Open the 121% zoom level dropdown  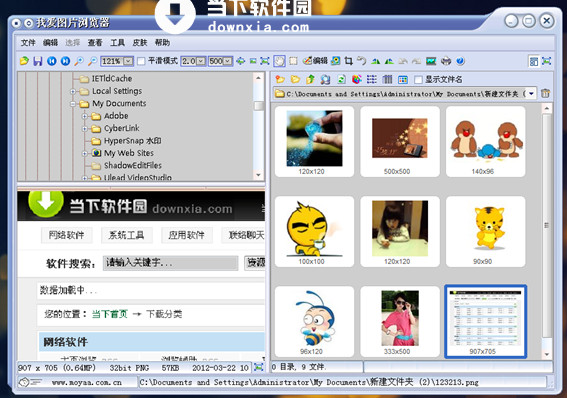click(x=128, y=61)
